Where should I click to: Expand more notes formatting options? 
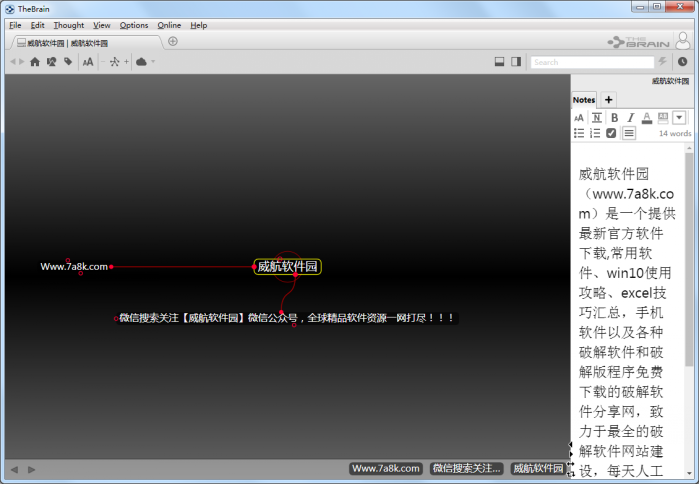679,118
